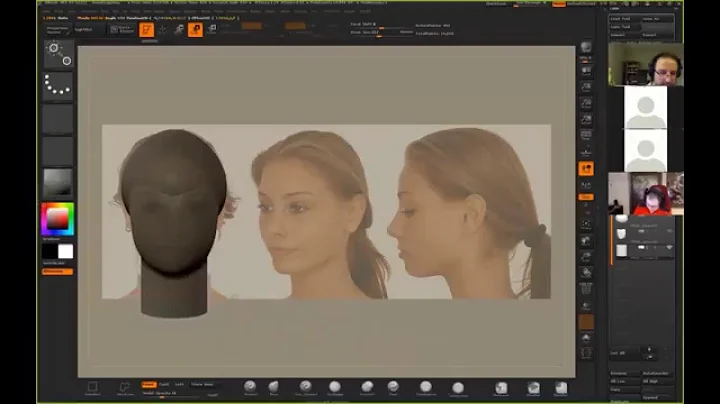Viewport: 720px width, 404px height.
Task: Select the third brush icon in bottom bar
Action: (306, 388)
